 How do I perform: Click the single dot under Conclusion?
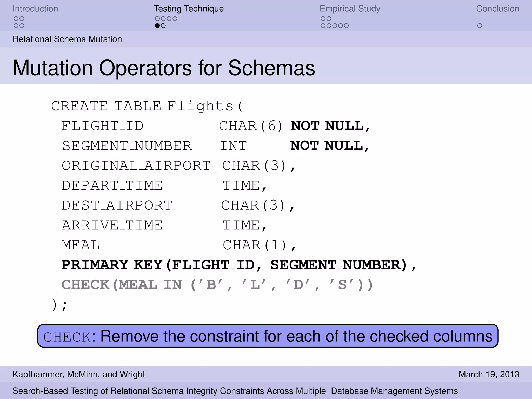click(x=480, y=26)
